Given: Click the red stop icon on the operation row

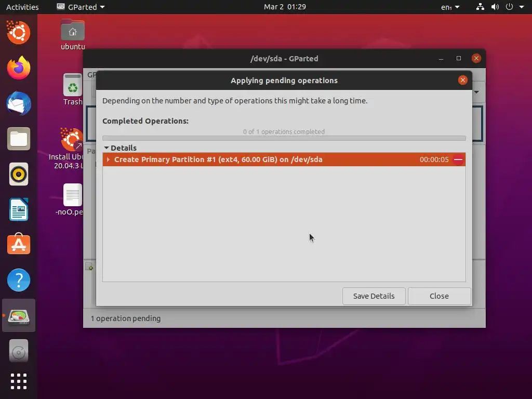Looking at the screenshot, I should click(458, 159).
